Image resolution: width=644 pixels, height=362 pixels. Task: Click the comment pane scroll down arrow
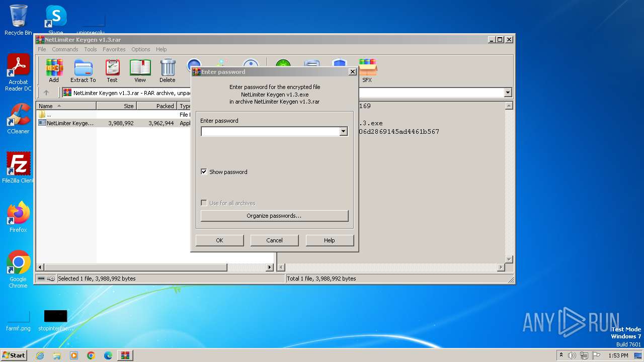[x=509, y=259]
